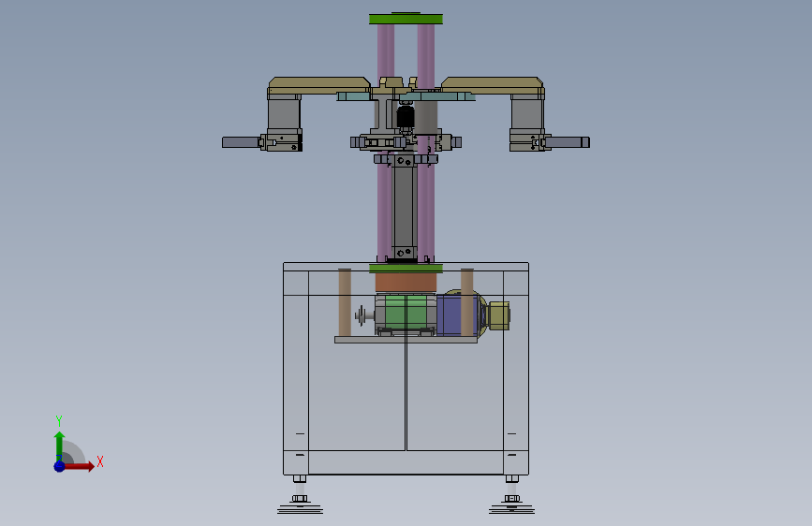Select the far-right dark gripper cylinder rod
The image size is (812, 526).
tap(567, 142)
